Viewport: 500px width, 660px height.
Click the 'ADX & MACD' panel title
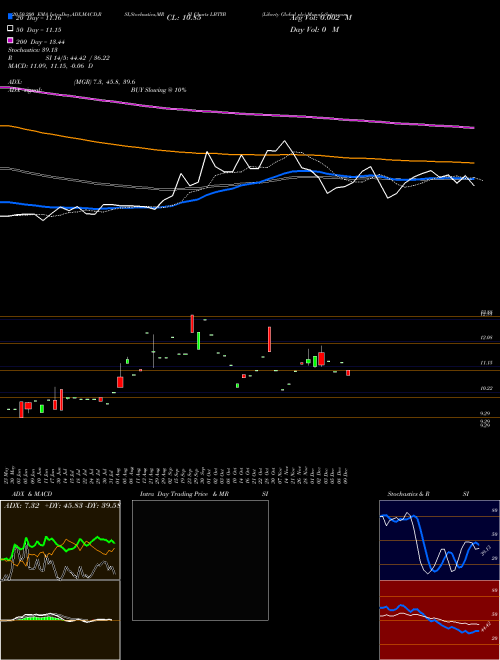[x=32, y=494]
